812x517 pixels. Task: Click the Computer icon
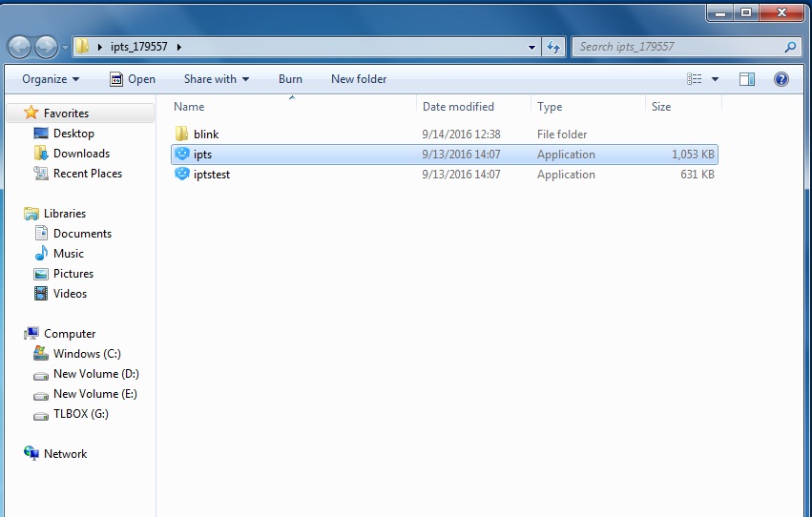[31, 333]
